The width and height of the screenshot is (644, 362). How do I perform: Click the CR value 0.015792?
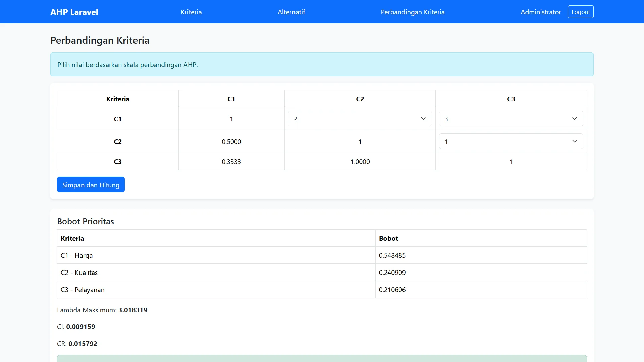click(83, 344)
